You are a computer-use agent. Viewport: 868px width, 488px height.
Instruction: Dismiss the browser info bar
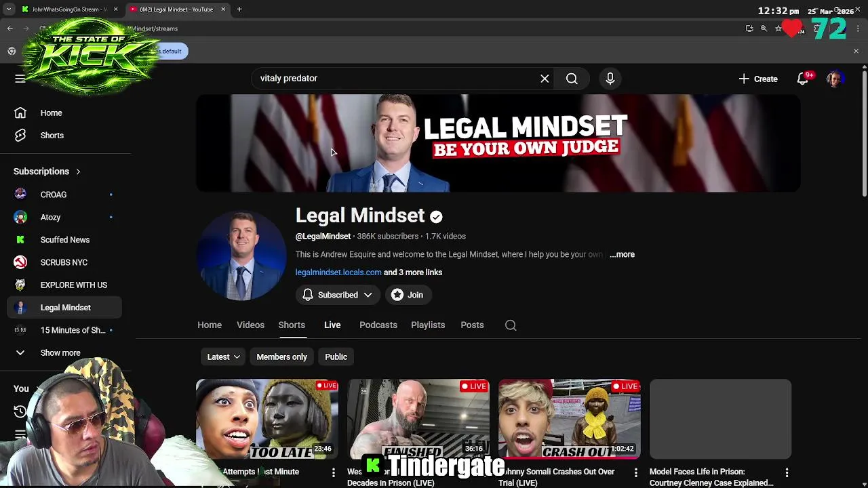coord(856,52)
